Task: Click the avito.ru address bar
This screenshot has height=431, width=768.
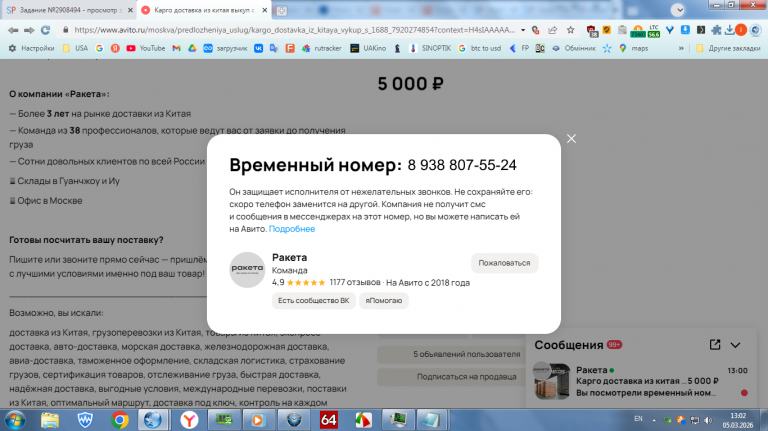Action: click(x=294, y=30)
